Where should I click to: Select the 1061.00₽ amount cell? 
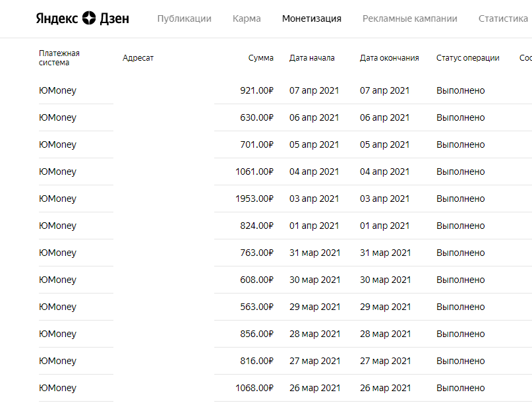coord(254,171)
